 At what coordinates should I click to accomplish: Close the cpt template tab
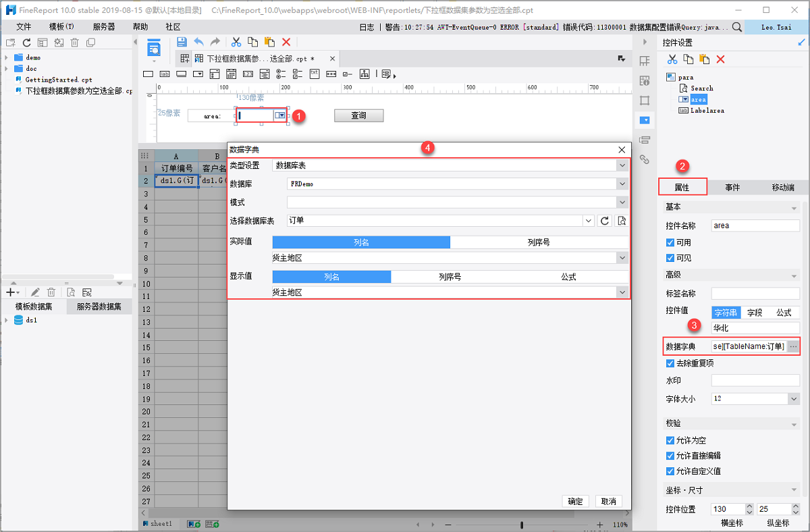331,59
